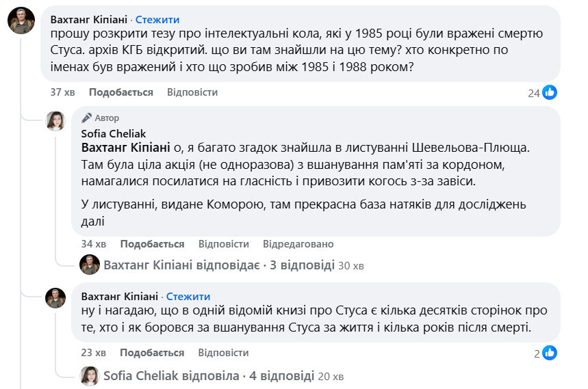Click the like reaction icon beside count 2
This screenshot has height=389, width=588.
(550, 353)
